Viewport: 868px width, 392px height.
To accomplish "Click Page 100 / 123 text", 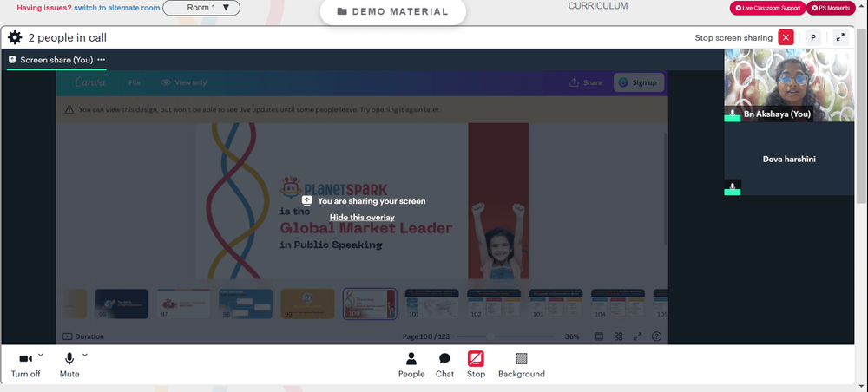I will [x=424, y=336].
